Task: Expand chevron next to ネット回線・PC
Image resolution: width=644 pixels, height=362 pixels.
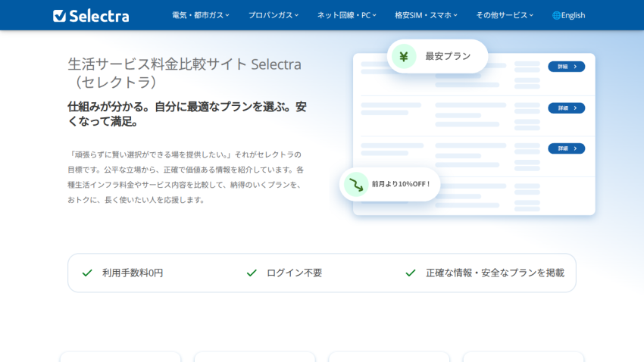Action: [374, 15]
